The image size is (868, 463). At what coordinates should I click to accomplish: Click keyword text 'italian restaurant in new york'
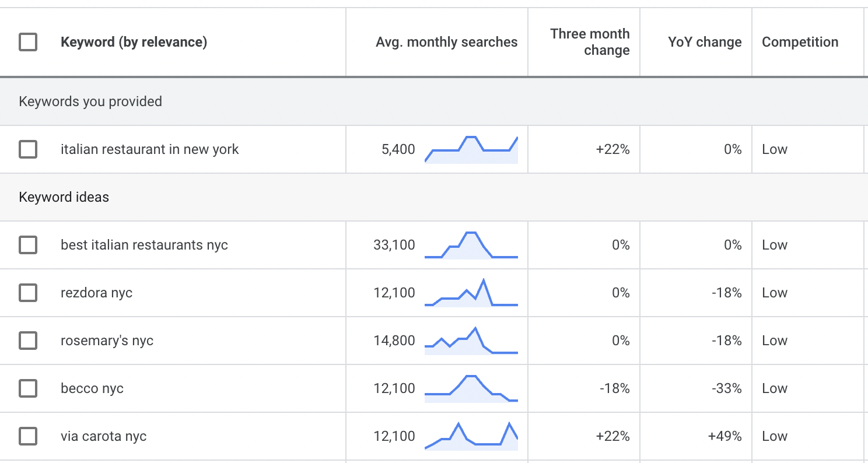[x=150, y=149]
